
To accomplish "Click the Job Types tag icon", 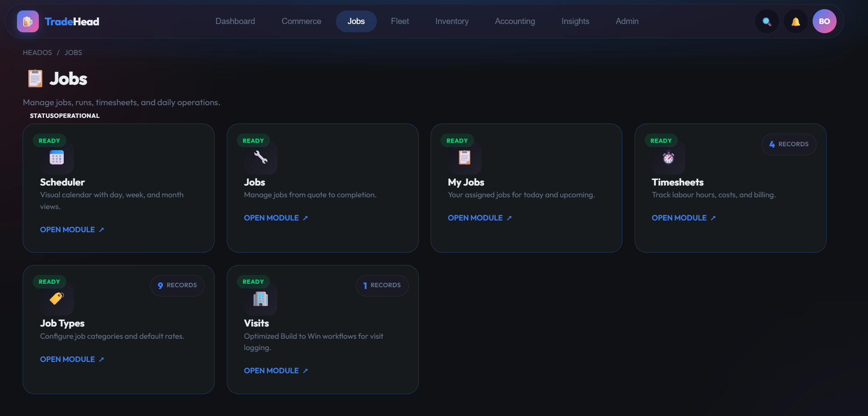I will 57,299.
